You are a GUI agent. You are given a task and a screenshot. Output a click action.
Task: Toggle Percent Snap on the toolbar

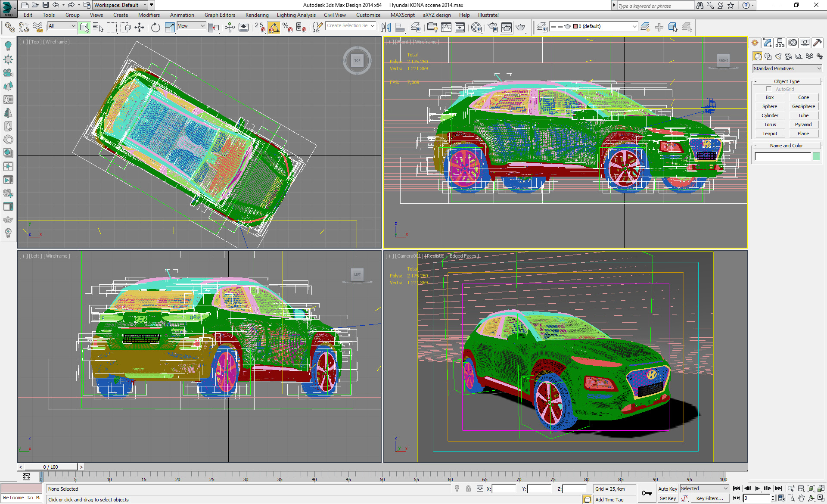point(288,28)
